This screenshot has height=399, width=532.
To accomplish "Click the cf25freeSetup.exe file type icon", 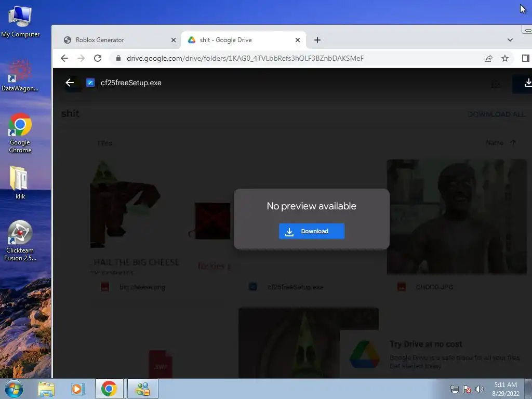I will tap(90, 83).
